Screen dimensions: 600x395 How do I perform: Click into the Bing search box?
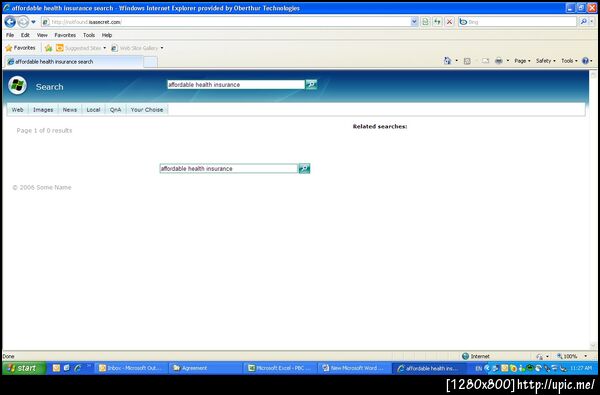coord(517,22)
